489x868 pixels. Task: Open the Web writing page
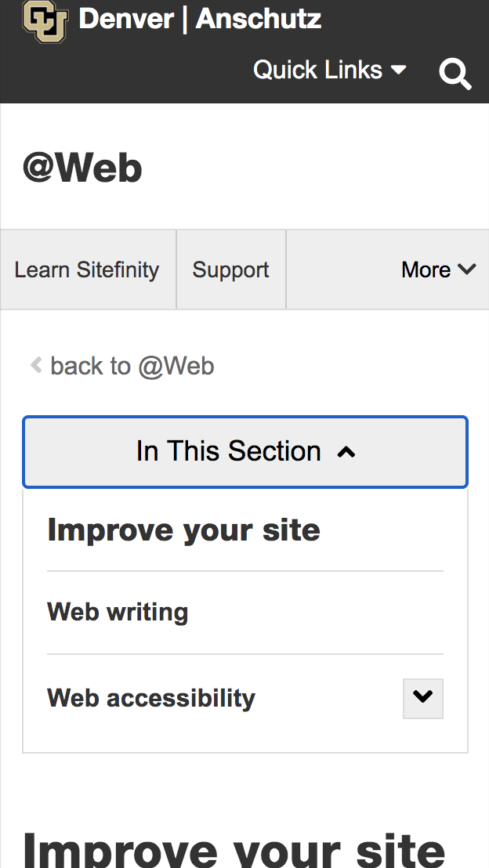point(118,612)
